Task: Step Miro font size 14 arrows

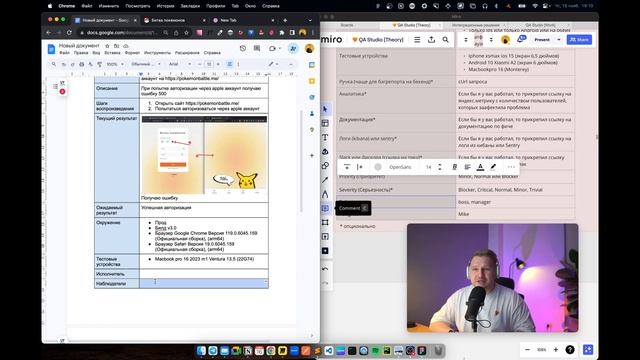Action: [x=440, y=167]
